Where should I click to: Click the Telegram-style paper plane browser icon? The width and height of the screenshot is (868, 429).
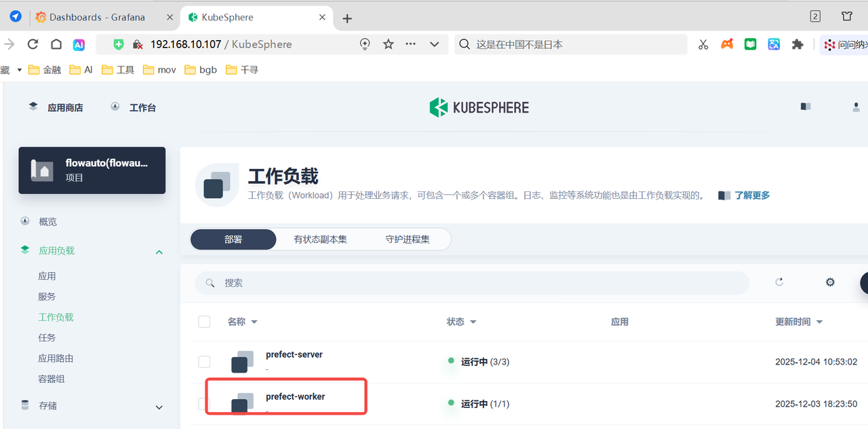[16, 17]
